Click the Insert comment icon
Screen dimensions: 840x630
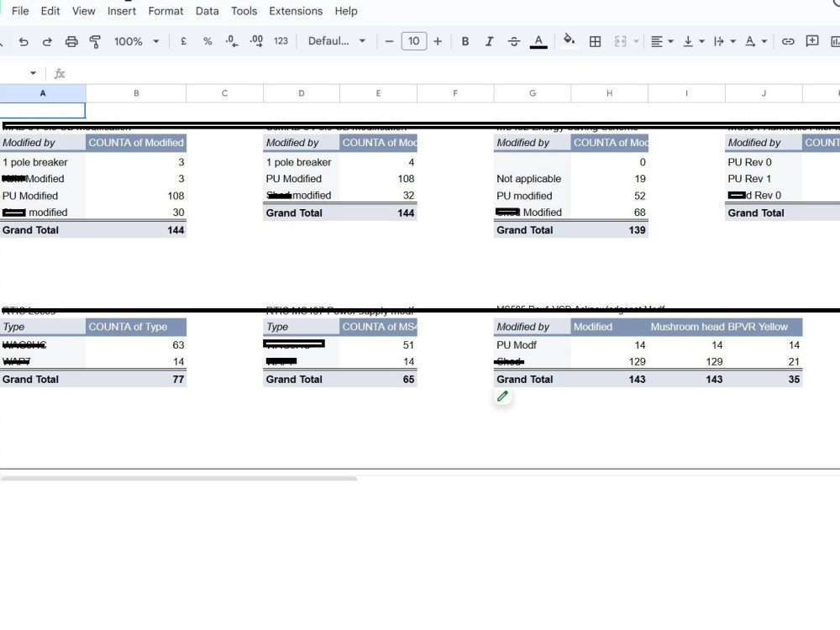[812, 41]
